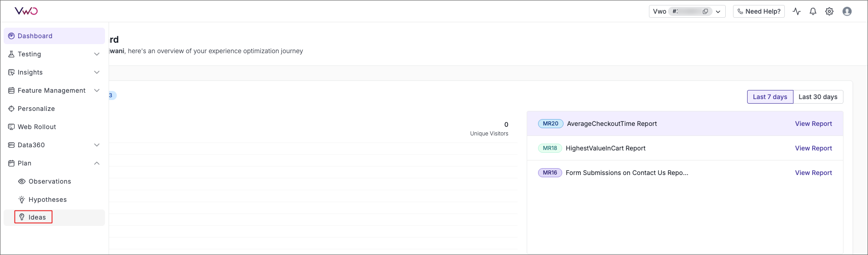Click the MR20 badge
The image size is (868, 255).
point(551,124)
